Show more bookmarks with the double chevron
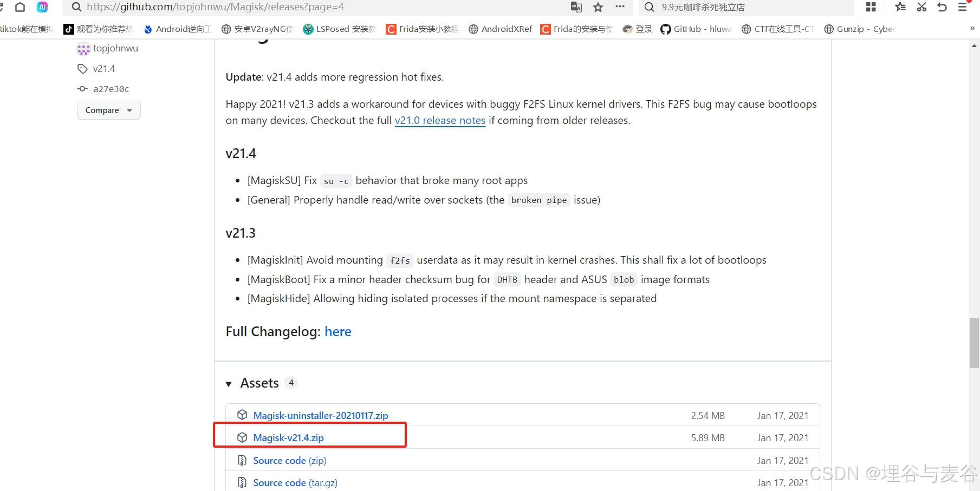 (x=972, y=29)
